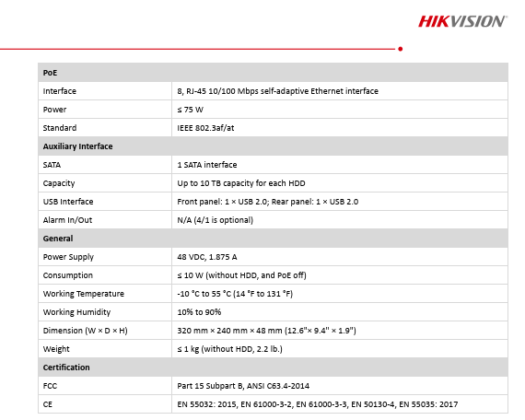The height and width of the screenshot is (420, 525).
Task: Click the 'Standard' label cell
Action: click(105, 128)
